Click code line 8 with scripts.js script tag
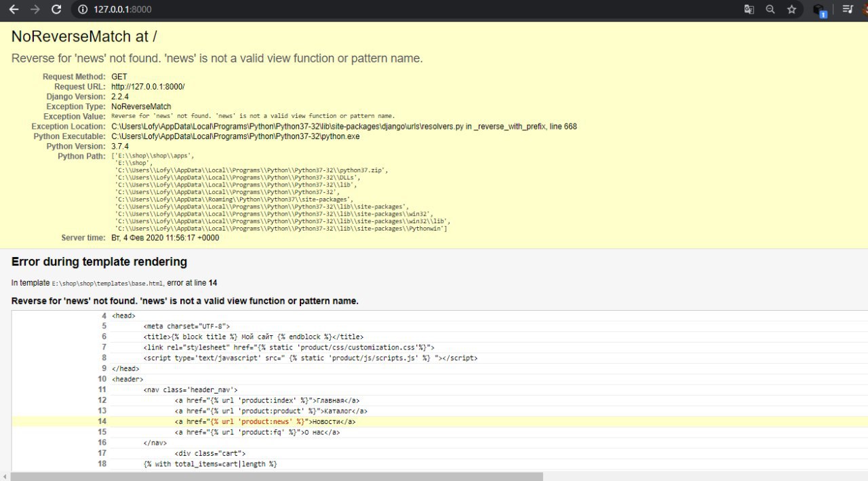This screenshot has height=481, width=868. (x=311, y=358)
